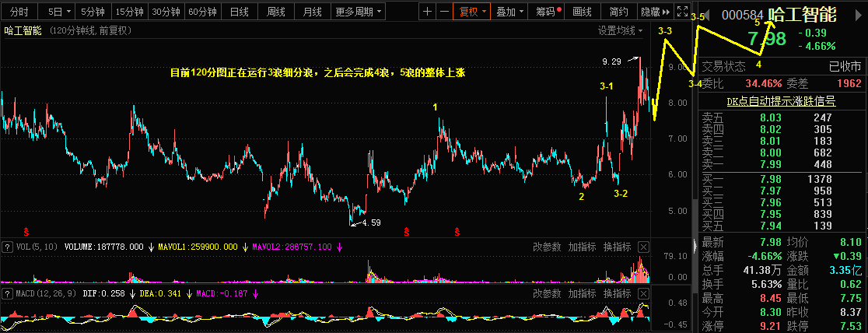Click 换指标 in VOL panel

click(617, 247)
